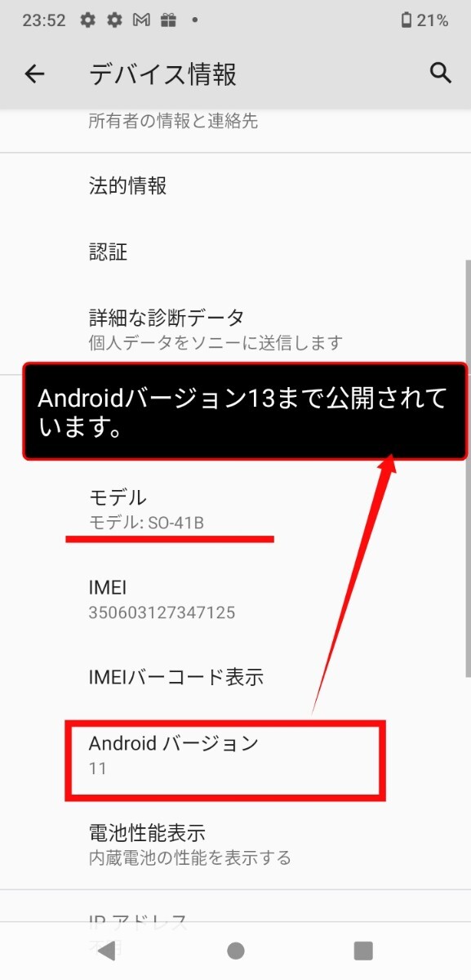The image size is (471, 980).
Task: Tap the Gmail notification icon
Action: pyautogui.click(x=141, y=20)
